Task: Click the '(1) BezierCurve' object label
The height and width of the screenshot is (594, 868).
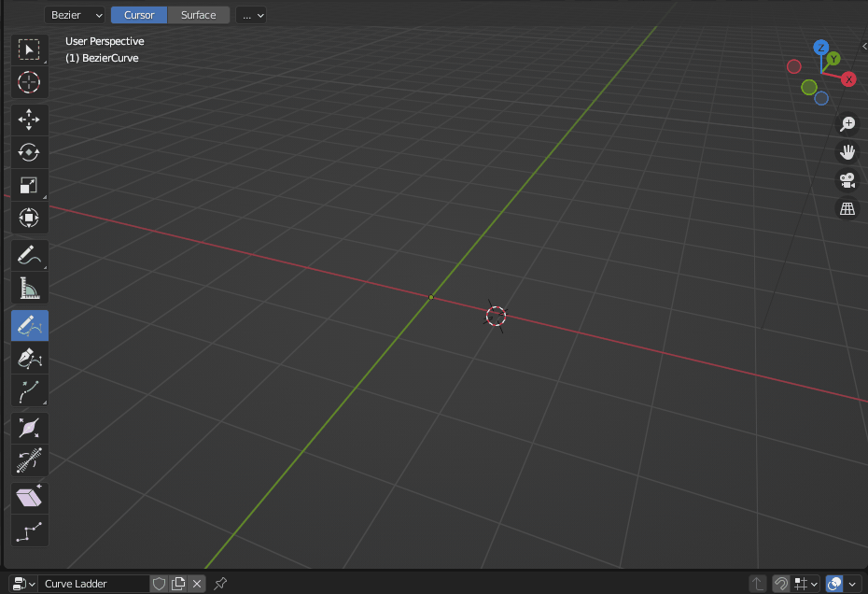Action: tap(102, 58)
